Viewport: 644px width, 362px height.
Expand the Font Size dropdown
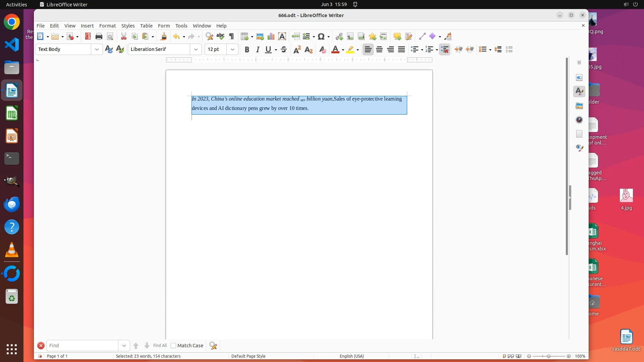232,50
